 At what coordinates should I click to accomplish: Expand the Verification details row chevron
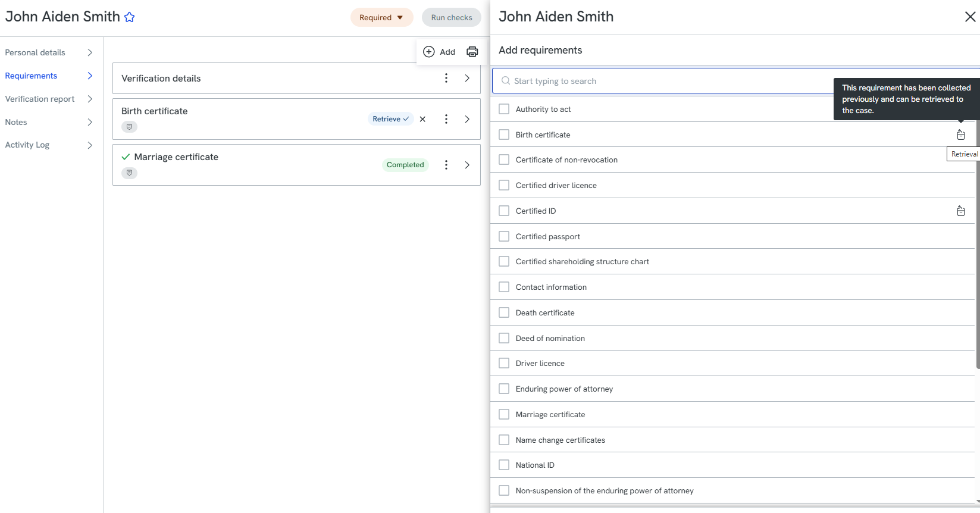pyautogui.click(x=467, y=78)
